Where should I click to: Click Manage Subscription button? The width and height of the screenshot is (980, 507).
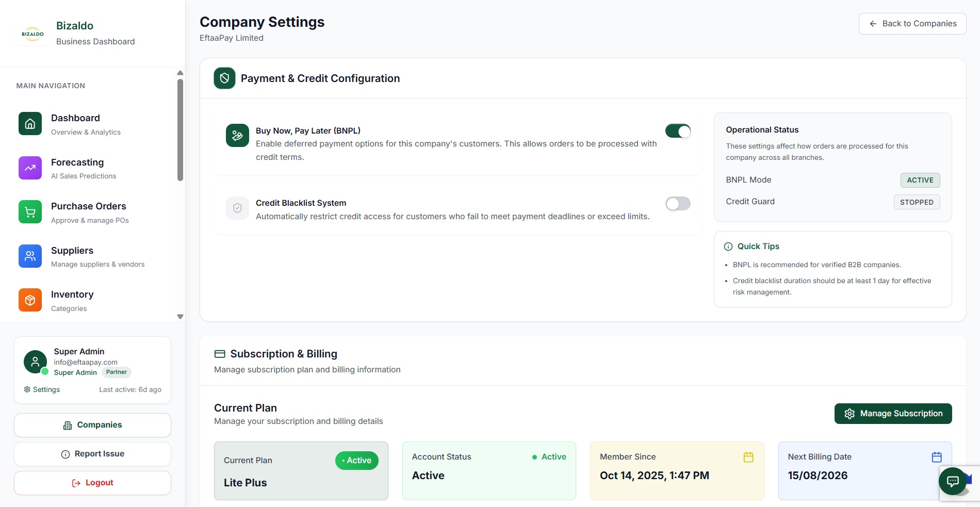point(893,414)
